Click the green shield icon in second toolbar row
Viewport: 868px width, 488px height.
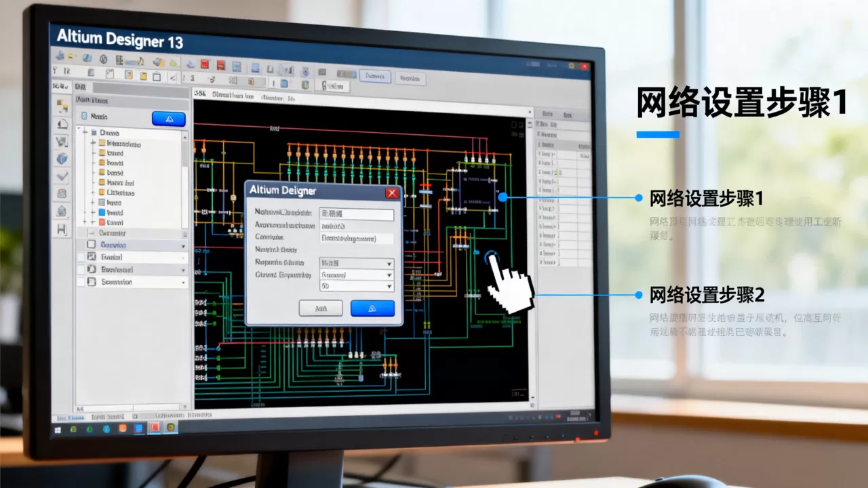pos(305,85)
